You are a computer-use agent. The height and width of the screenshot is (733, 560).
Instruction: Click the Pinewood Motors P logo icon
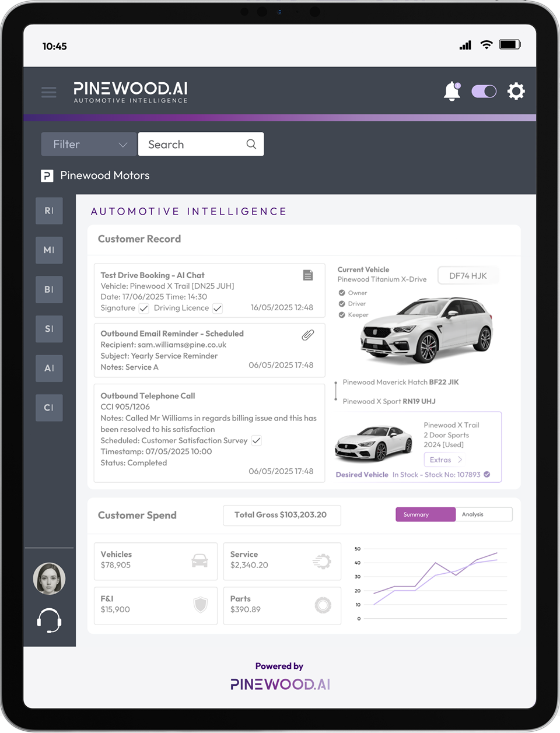pos(47,176)
